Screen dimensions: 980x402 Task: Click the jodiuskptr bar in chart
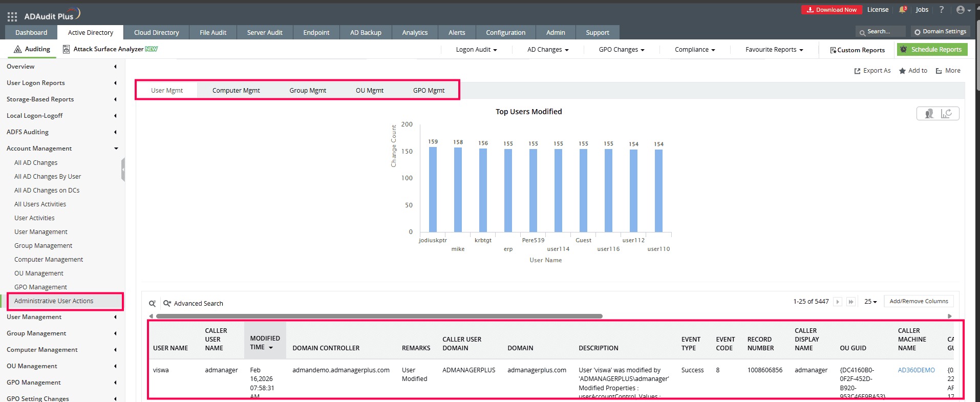[433, 189]
